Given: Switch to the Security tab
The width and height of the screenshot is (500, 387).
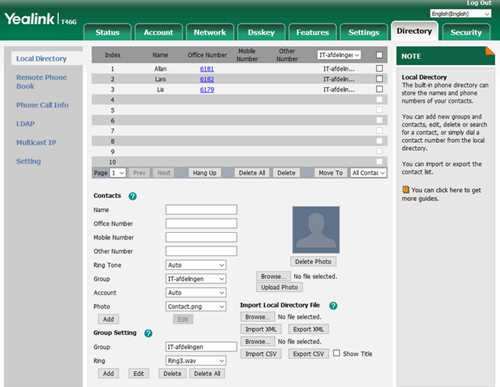Looking at the screenshot, I should pos(466,32).
